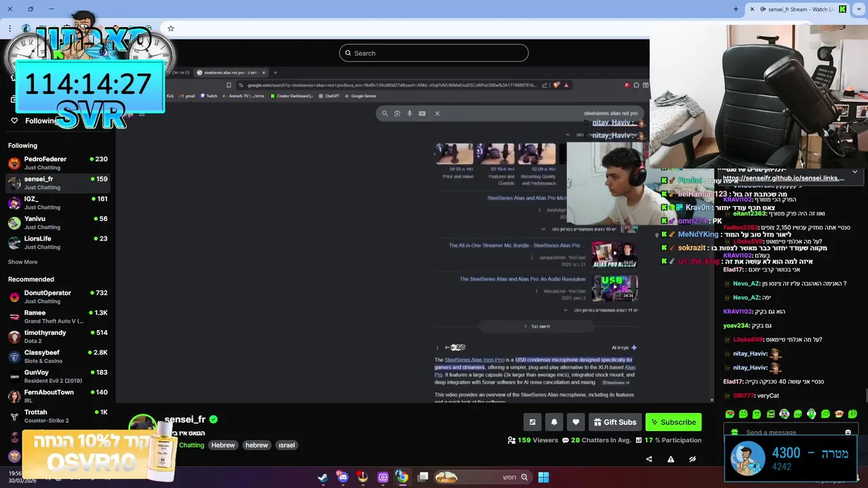Viewport: 868px width, 488px height.
Task: Report the stream with the warning triangle icon
Action: (671, 459)
